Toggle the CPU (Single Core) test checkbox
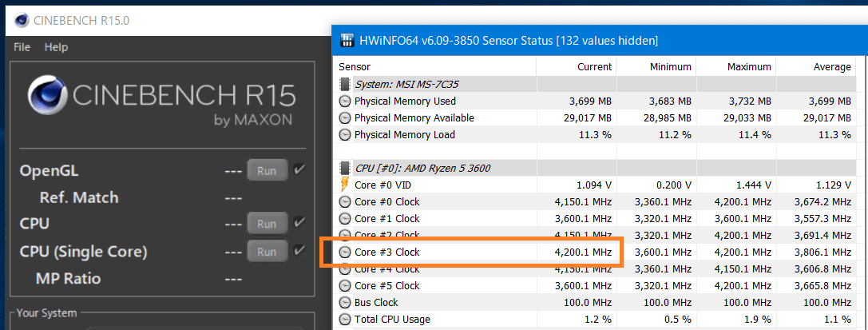Viewport: 868px width, 330px height. 299,250
